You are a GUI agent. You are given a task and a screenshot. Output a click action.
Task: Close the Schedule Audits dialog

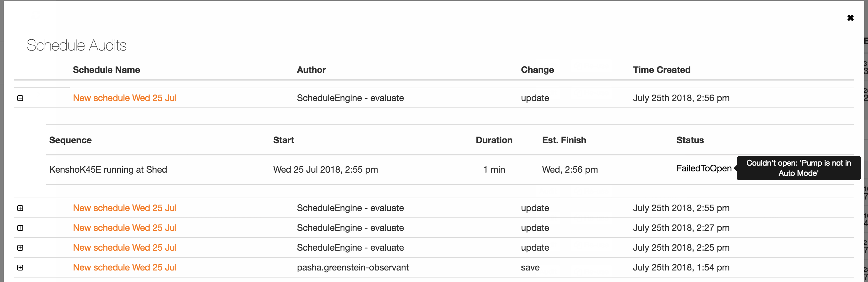(x=850, y=18)
